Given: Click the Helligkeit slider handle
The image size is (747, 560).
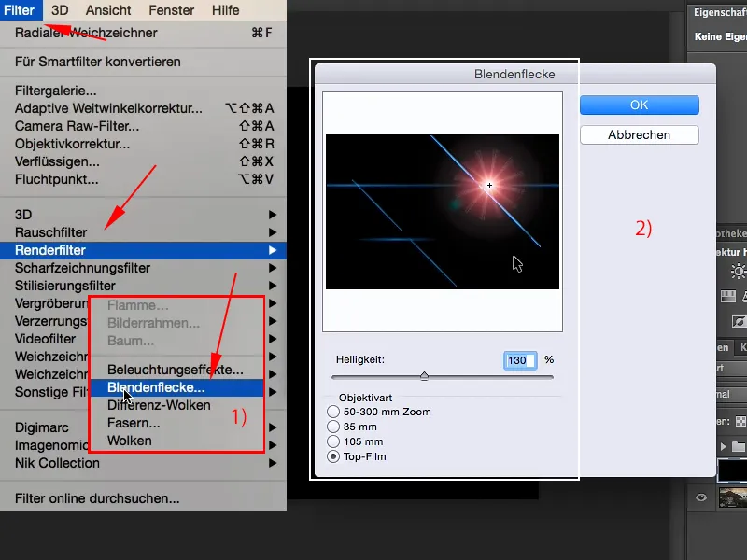Looking at the screenshot, I should (x=424, y=376).
